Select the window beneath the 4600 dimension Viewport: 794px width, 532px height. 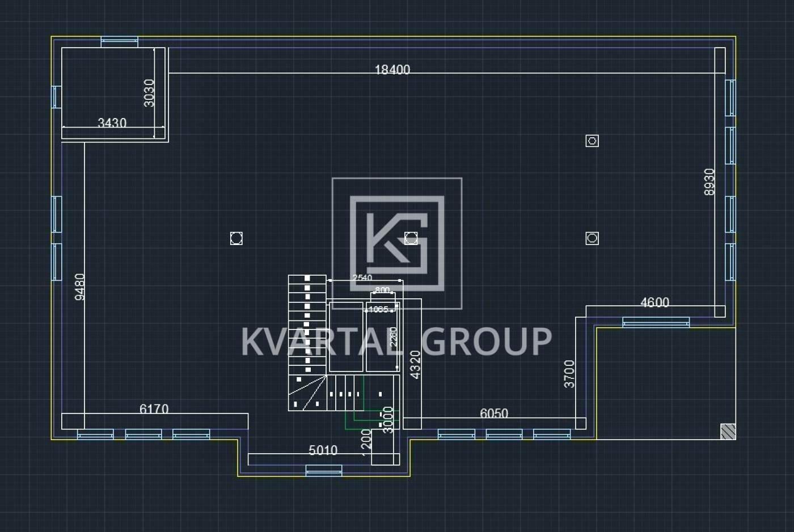[x=656, y=322]
